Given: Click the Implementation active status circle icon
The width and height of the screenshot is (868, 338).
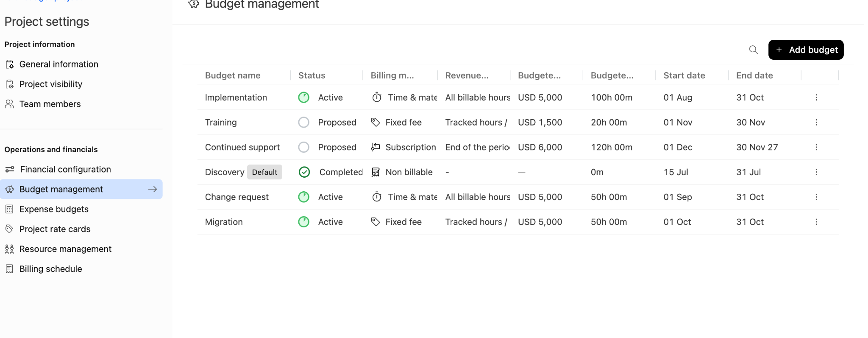Looking at the screenshot, I should (x=304, y=98).
